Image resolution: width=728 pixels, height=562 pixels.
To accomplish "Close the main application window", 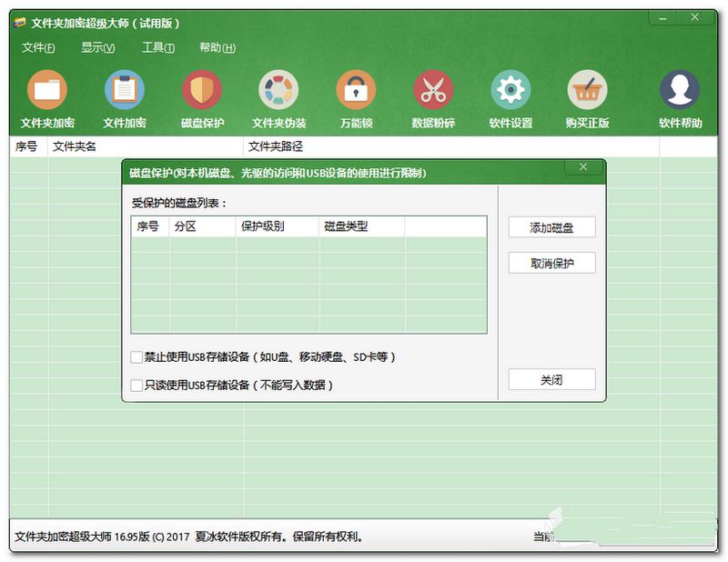I will [695, 17].
